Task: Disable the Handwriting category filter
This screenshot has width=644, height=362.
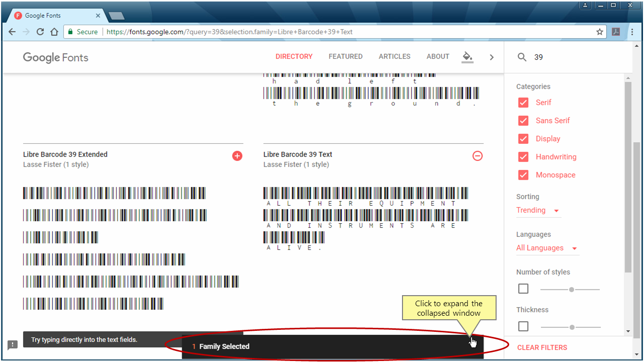Action: point(523,156)
